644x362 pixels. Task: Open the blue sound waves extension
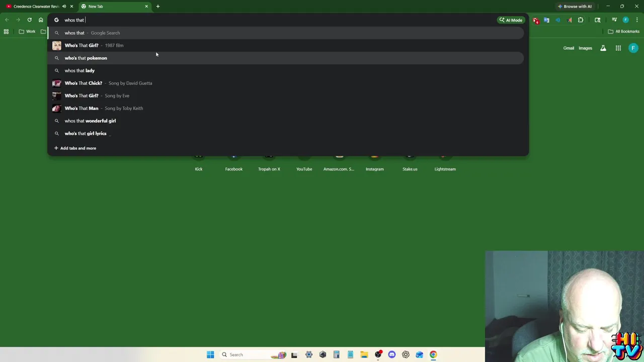click(558, 20)
